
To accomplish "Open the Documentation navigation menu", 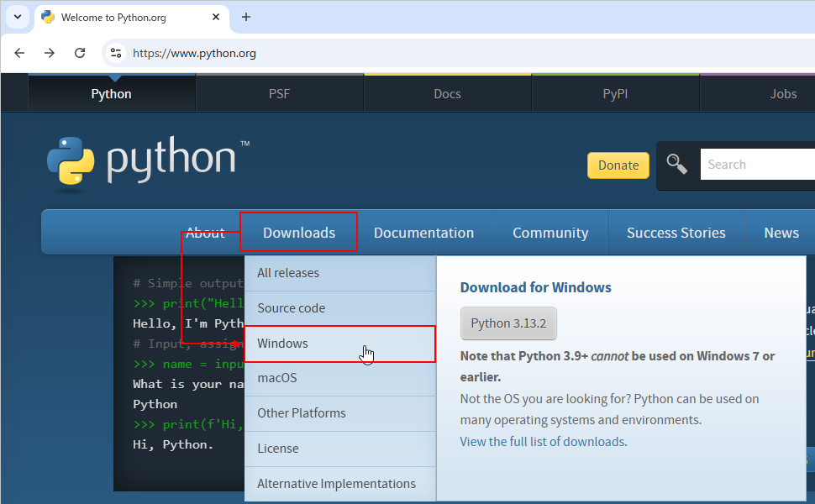I will [423, 233].
